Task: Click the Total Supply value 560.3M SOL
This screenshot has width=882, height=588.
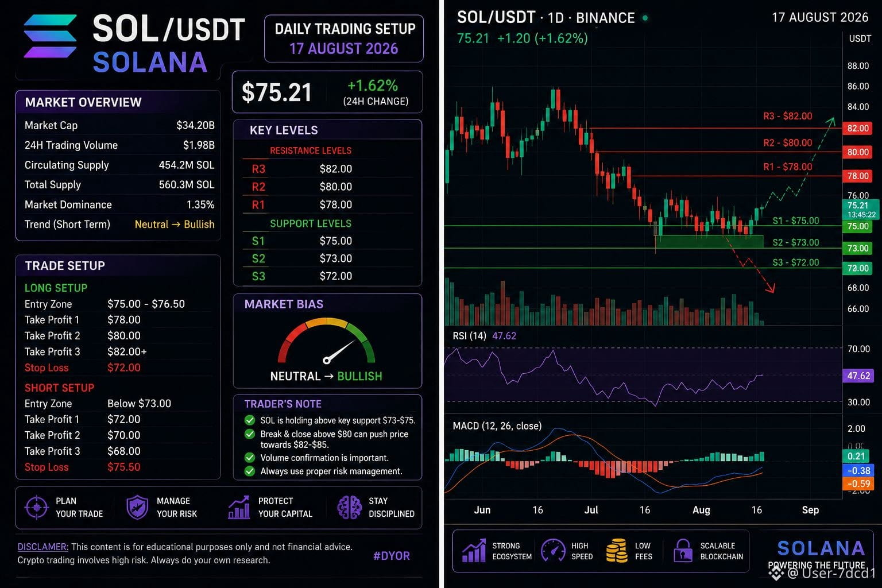Action: (187, 185)
